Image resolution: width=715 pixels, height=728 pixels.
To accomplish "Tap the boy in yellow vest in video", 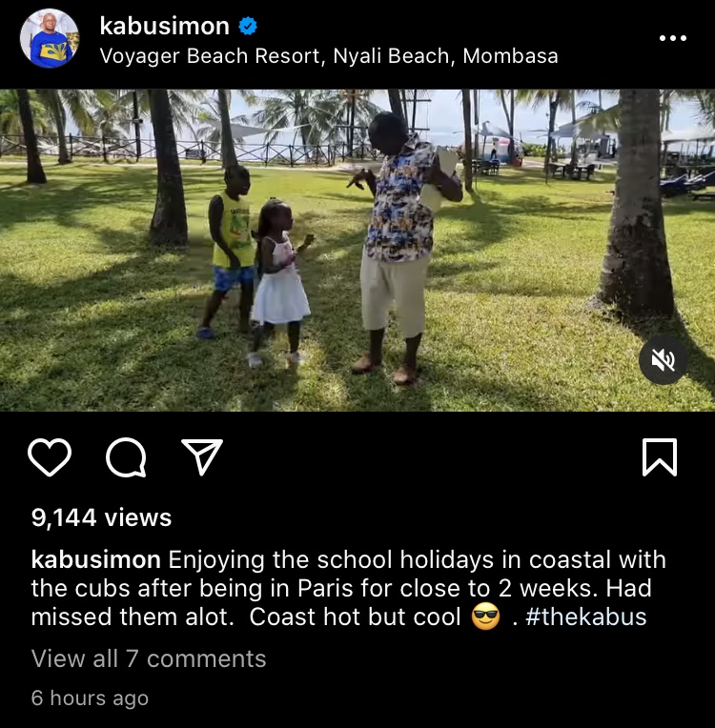I will [228, 251].
